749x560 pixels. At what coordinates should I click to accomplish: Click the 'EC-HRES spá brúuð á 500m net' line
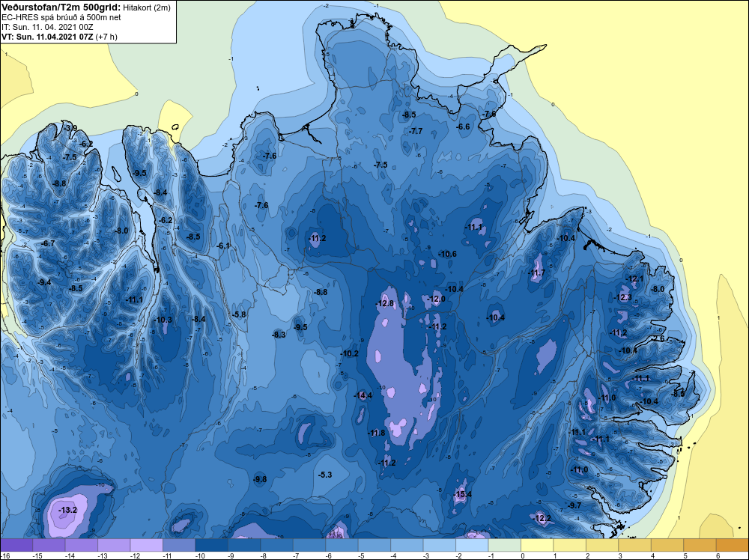pyautogui.click(x=61, y=17)
